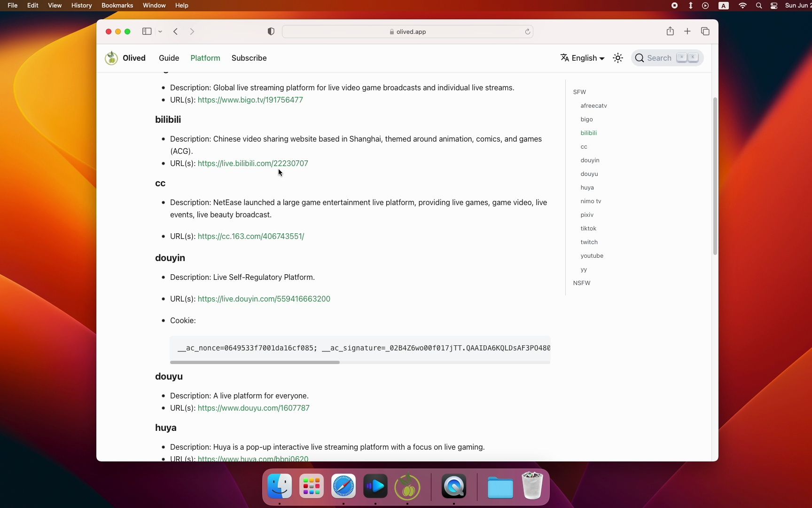Viewport: 812px width, 508px height.
Task: Click the Olived brand name link
Action: tap(134, 58)
